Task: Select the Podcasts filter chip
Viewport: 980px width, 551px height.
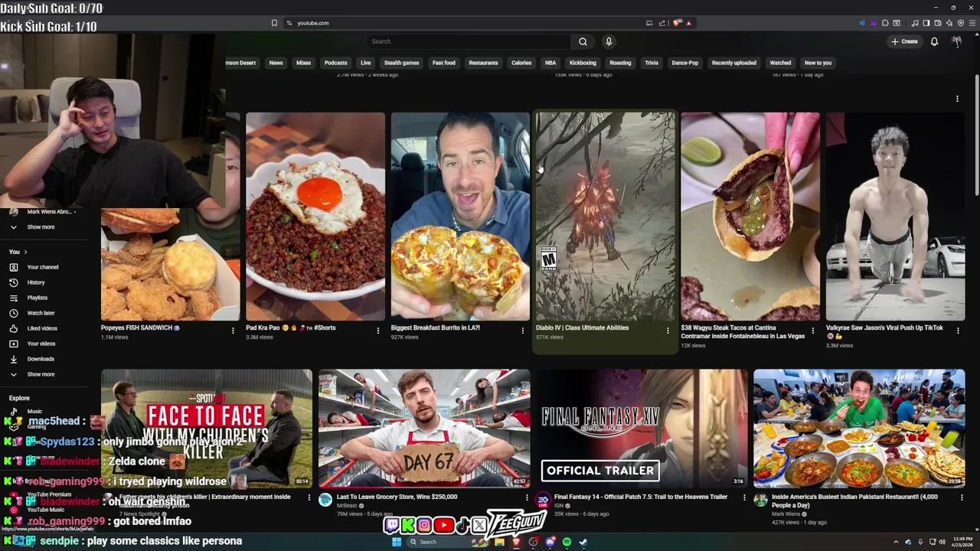Action: (335, 63)
